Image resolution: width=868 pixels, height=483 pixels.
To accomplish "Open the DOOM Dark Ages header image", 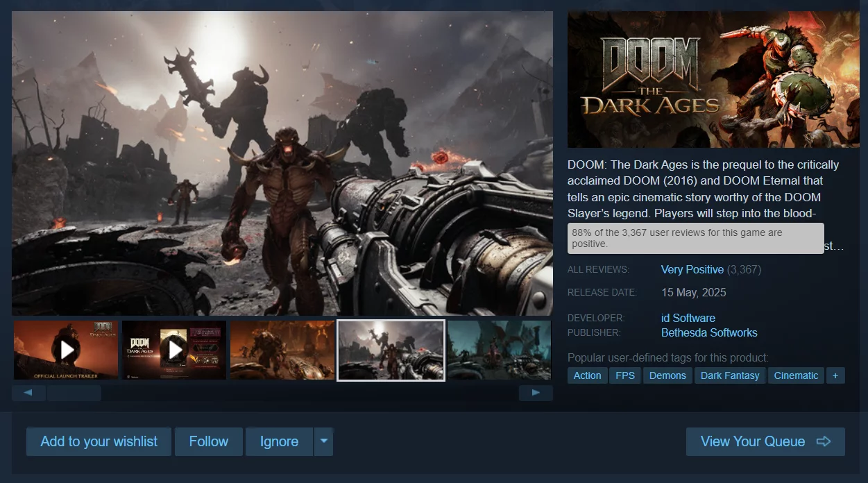I will click(x=713, y=79).
